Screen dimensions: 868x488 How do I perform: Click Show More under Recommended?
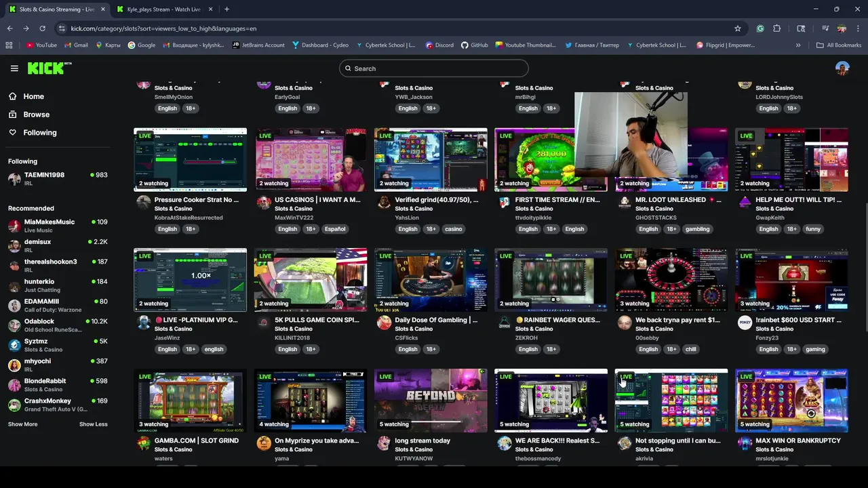(22, 424)
